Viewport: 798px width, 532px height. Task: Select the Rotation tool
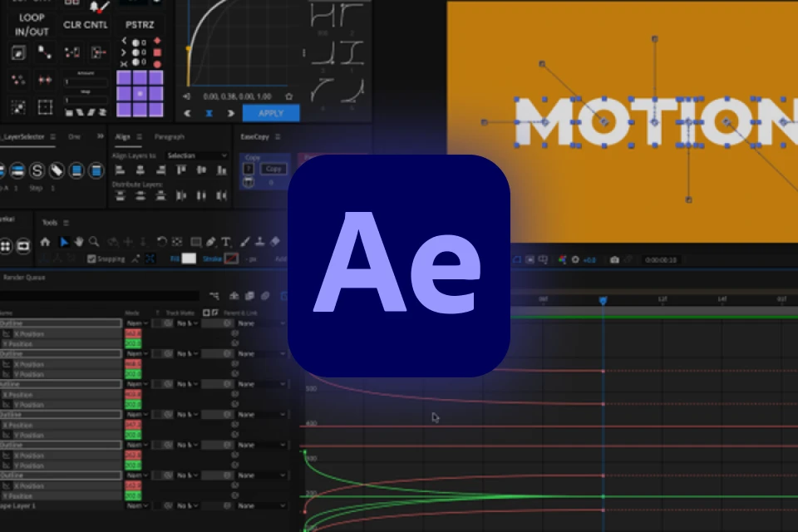click(x=161, y=242)
